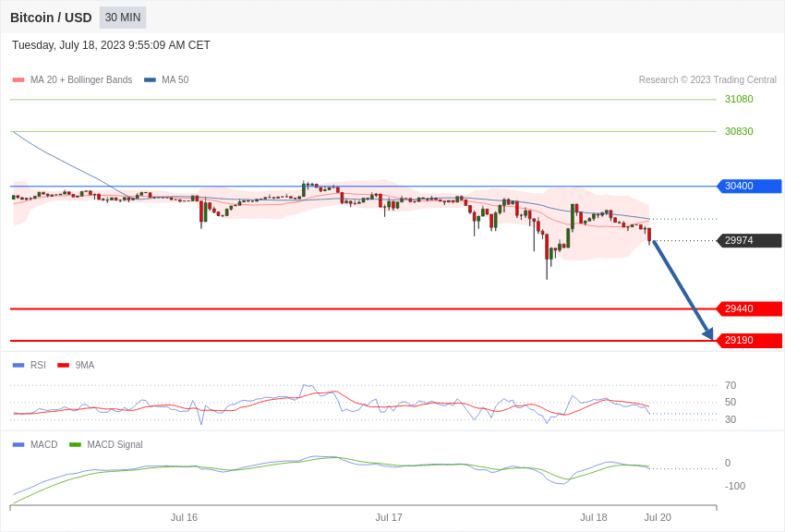Toggle the MACD legend entry
Image resolution: width=785 pixels, height=532 pixels.
(35, 444)
